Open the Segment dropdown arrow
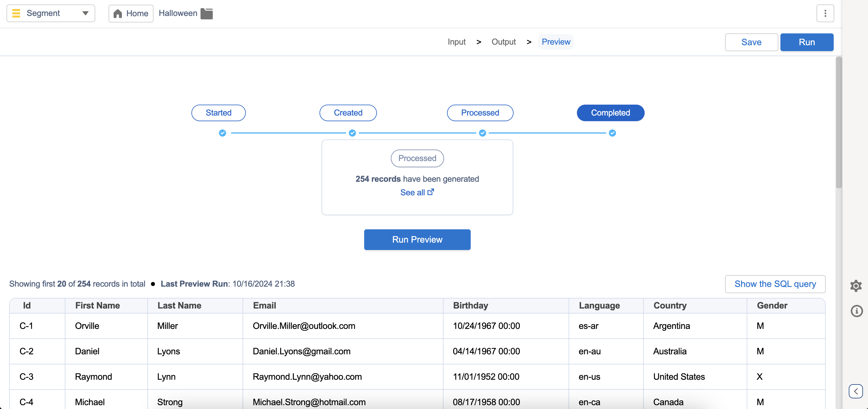 85,13
